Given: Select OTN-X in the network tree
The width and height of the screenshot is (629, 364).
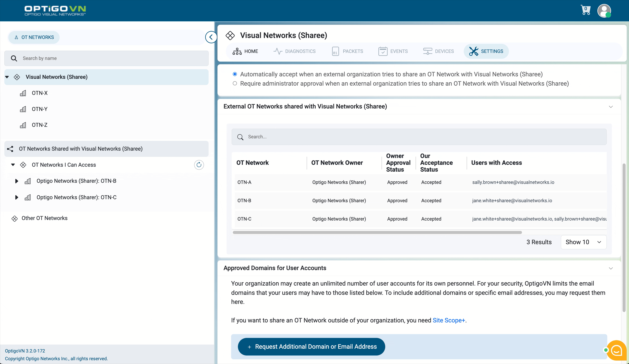Looking at the screenshot, I should [40, 93].
